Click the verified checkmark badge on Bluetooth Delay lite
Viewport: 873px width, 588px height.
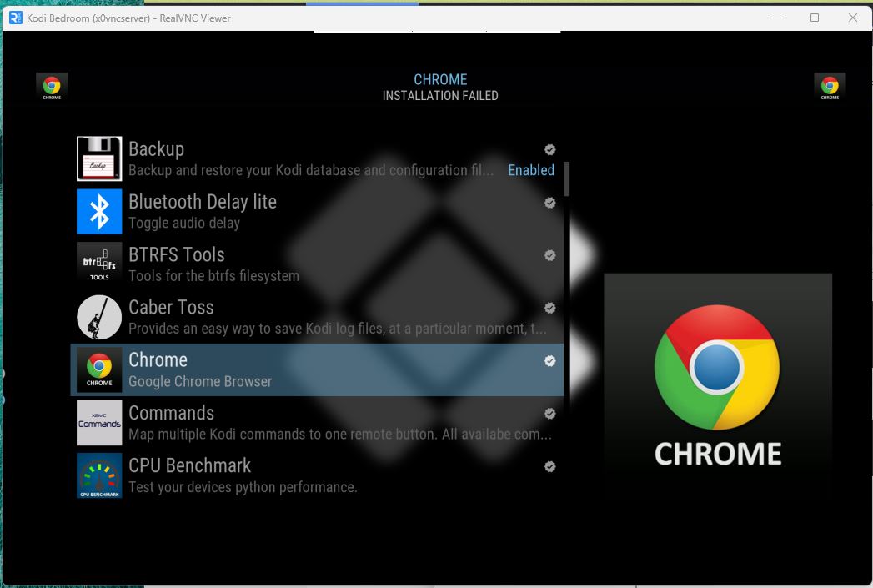[550, 203]
